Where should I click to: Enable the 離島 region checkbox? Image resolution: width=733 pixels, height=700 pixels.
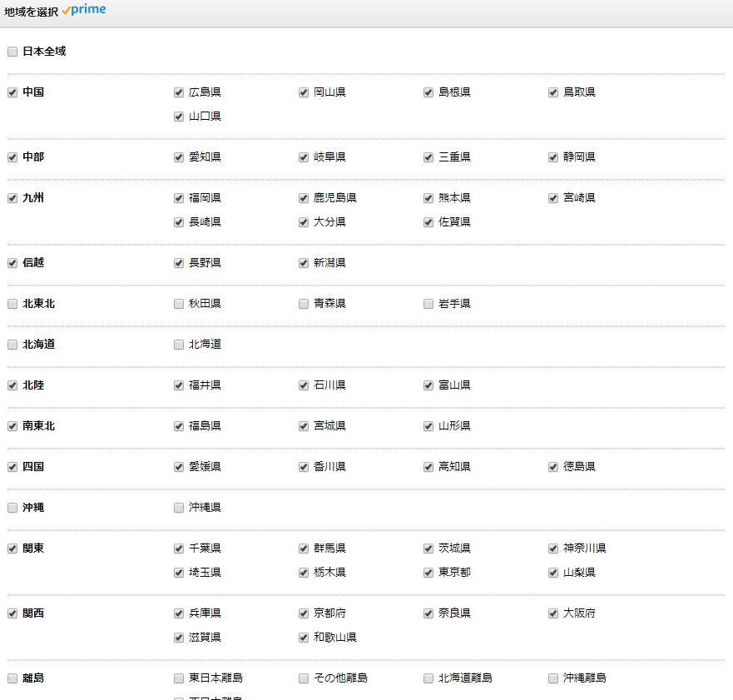click(12, 678)
